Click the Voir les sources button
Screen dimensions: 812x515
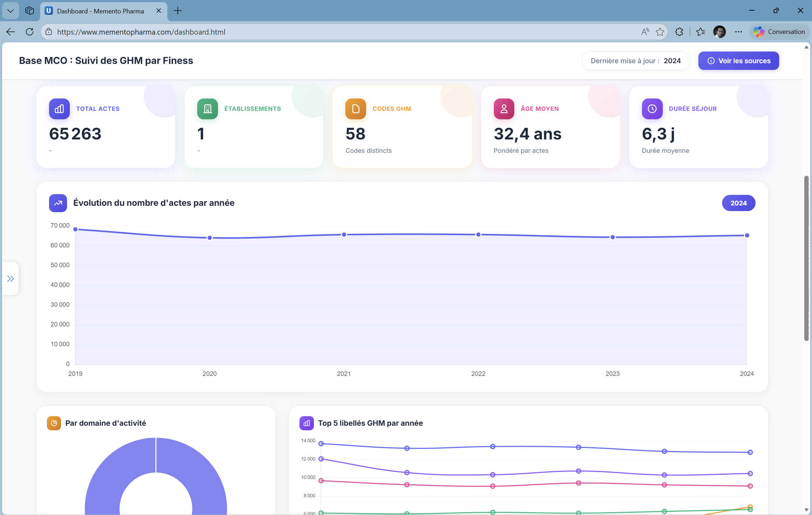pyautogui.click(x=738, y=60)
